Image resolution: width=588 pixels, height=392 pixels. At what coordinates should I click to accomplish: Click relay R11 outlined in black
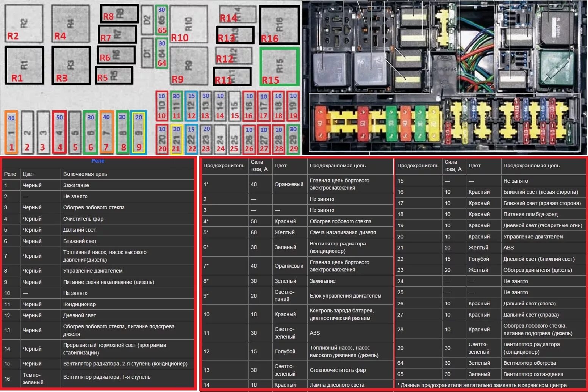[232, 76]
